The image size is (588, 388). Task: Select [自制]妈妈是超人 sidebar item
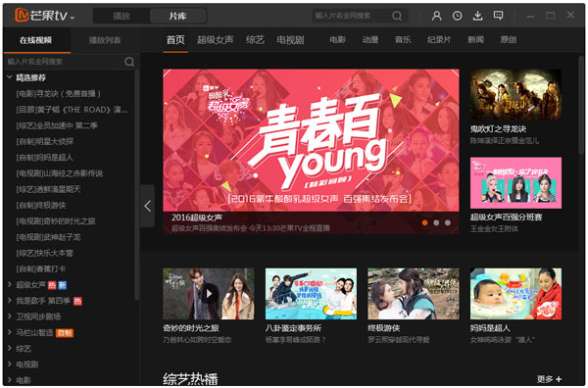point(45,158)
